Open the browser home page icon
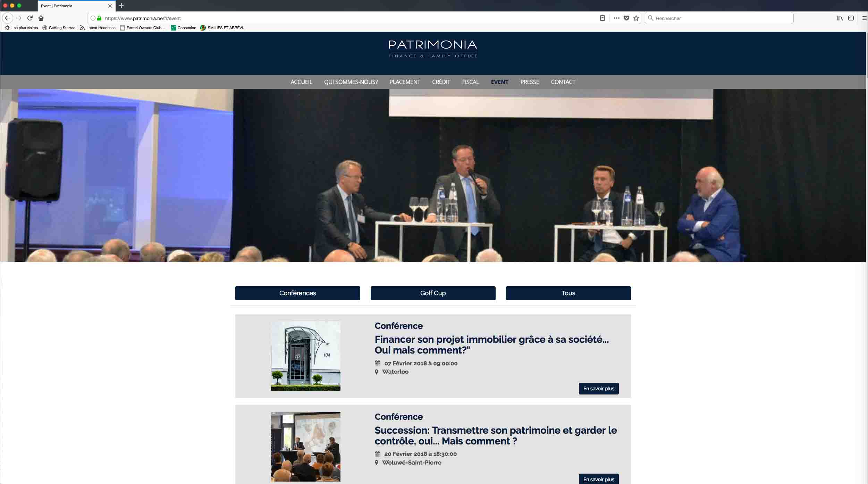 pyautogui.click(x=41, y=18)
